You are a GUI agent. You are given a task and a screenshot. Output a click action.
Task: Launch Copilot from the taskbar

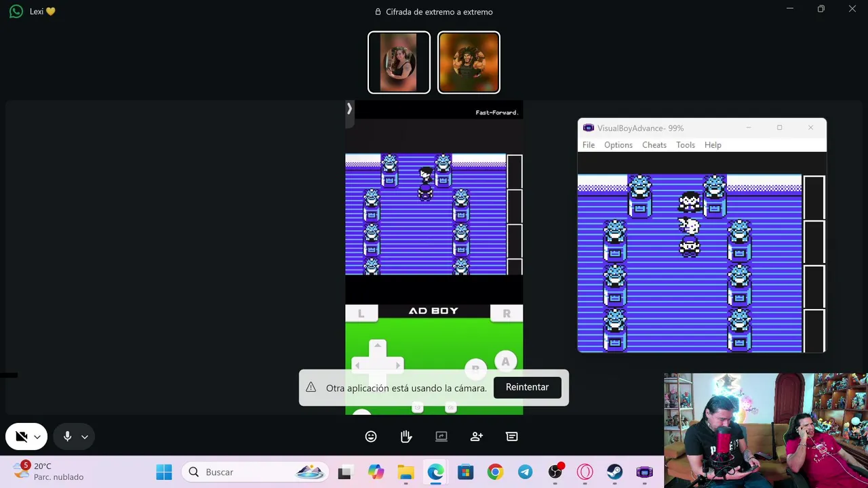click(x=376, y=472)
